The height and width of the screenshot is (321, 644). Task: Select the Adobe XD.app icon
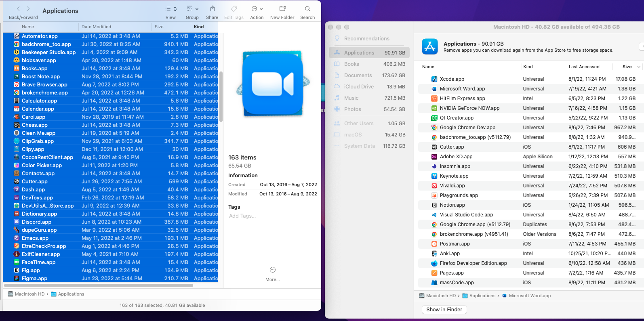pyautogui.click(x=434, y=157)
